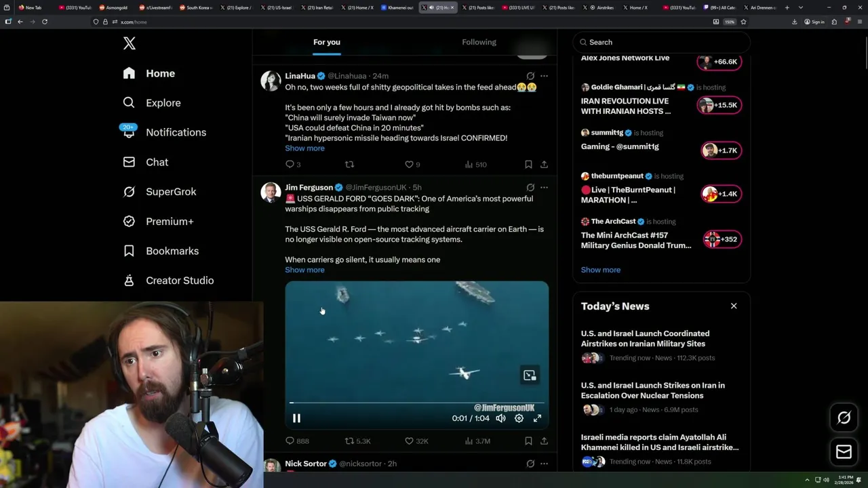Reply to LinaHua's post

pos(293,164)
